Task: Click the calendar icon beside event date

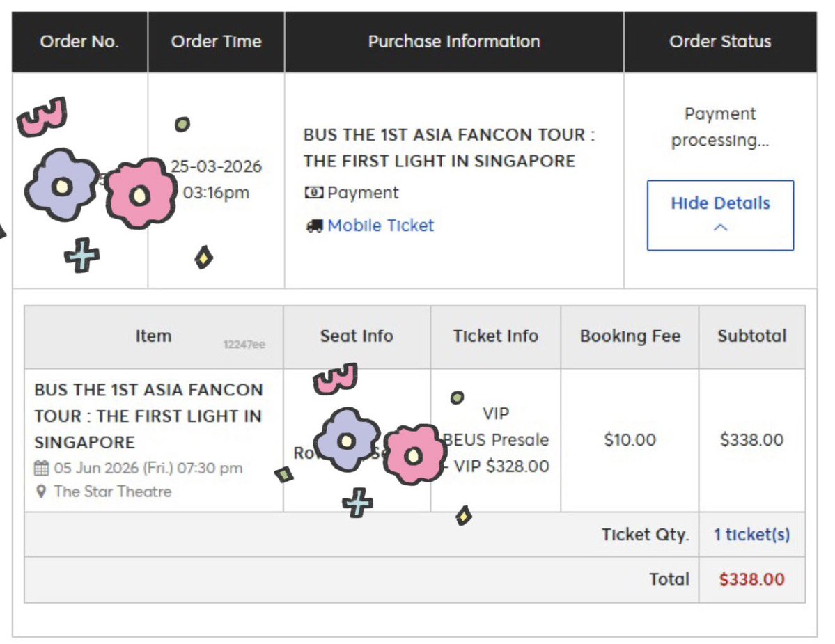Action: (41, 468)
